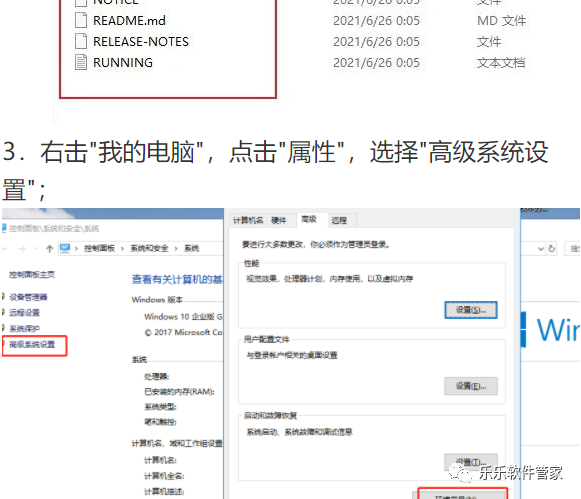Click © 2017 Microsoft copyright text
581x499 pixels.
[x=183, y=332]
